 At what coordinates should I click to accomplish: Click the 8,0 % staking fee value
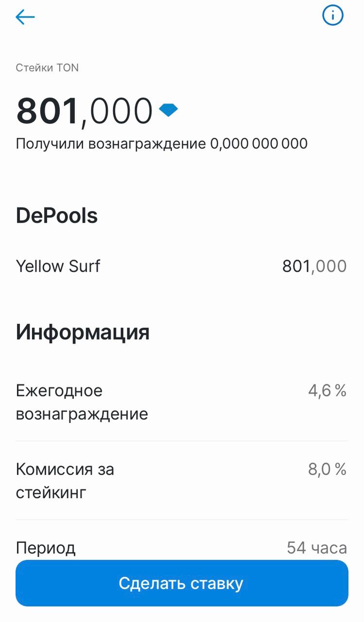pos(327,469)
